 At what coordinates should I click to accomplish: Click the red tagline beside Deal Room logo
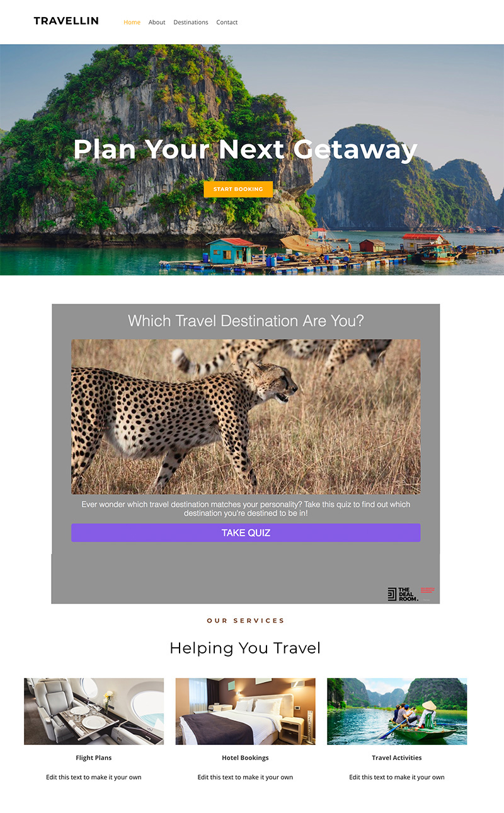(x=428, y=591)
